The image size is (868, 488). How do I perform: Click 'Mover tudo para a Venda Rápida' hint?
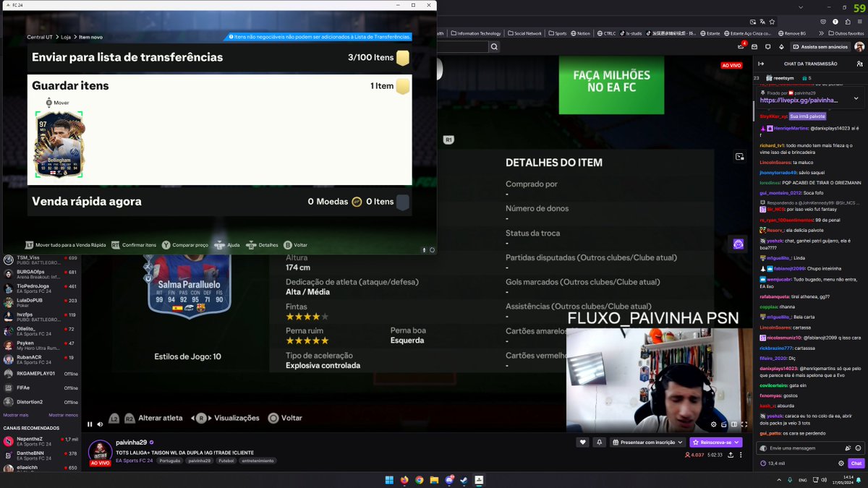point(65,245)
